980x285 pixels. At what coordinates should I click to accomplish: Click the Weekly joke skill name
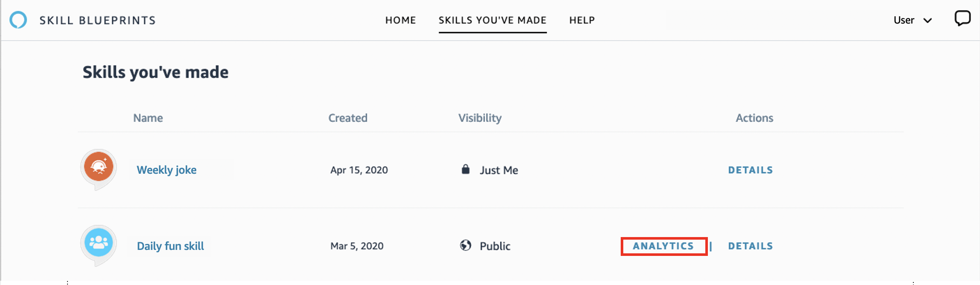click(166, 170)
